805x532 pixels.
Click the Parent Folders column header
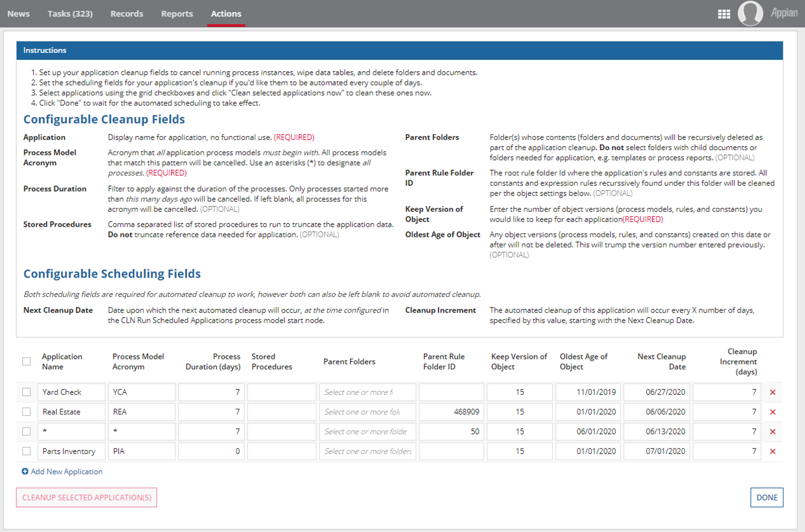coord(349,362)
